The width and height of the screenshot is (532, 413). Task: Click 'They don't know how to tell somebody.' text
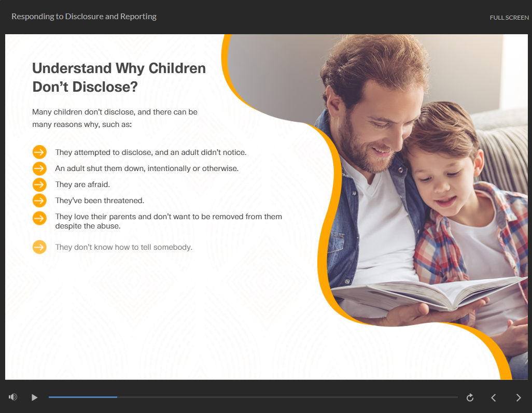tap(123, 247)
